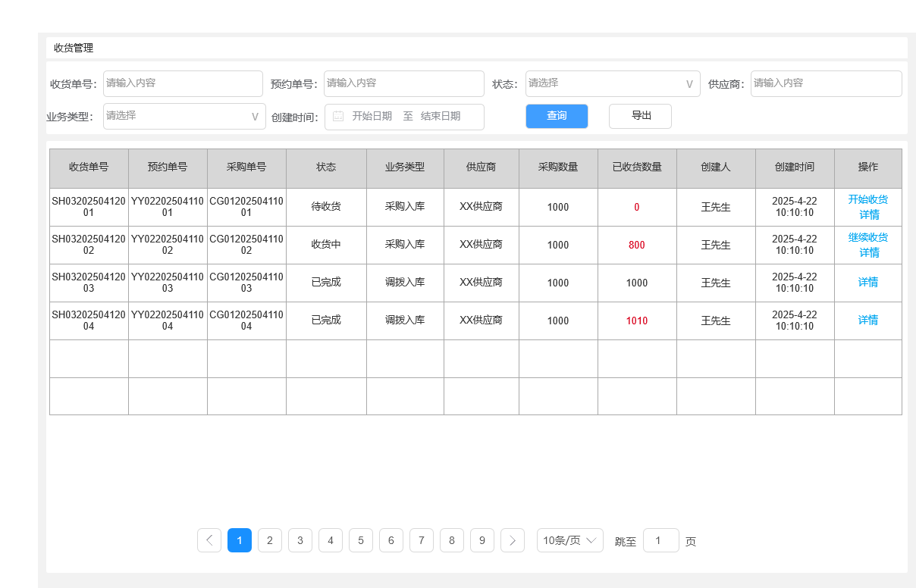Open the 状态 dropdown
The height and width of the screenshot is (588, 916).
(613, 83)
